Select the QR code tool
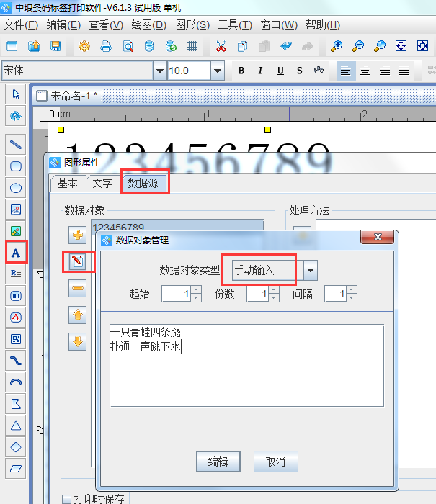The image size is (436, 504). 16,339
